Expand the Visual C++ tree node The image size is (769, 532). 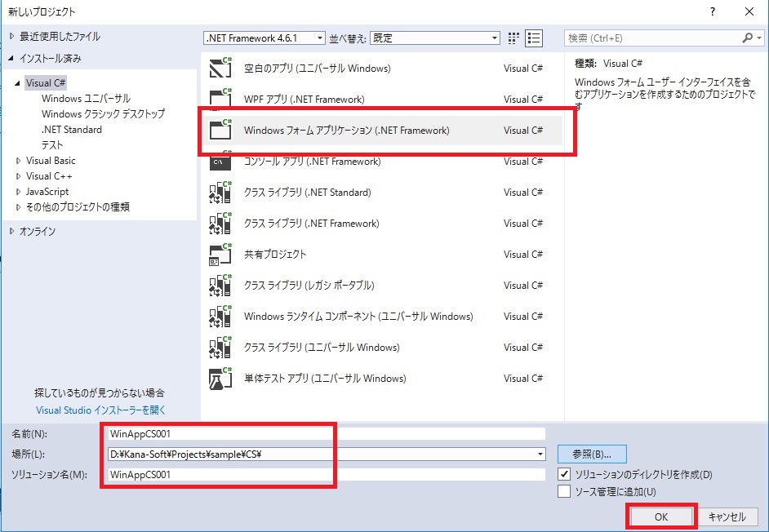tap(18, 176)
